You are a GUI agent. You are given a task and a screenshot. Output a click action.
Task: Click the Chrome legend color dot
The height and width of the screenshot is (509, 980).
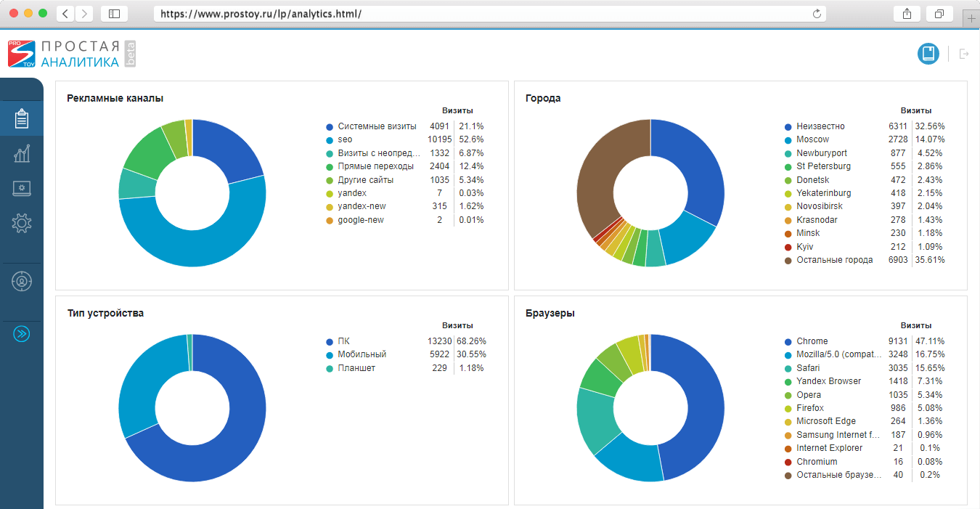coord(788,341)
